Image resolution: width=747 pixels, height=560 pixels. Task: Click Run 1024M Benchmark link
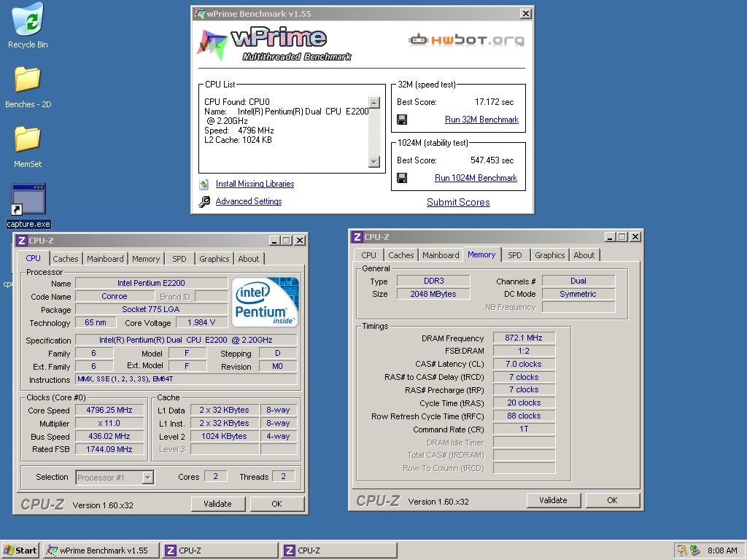click(x=476, y=178)
